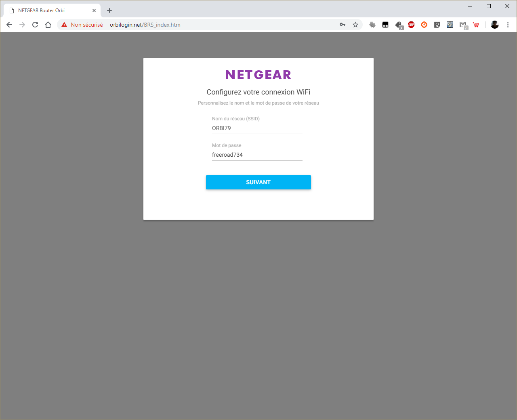Click the SUIVANT button
The image size is (517, 420).
point(258,182)
